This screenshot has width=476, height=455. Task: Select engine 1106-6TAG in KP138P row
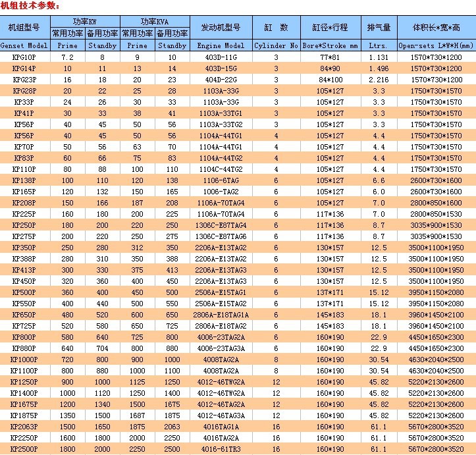coord(221,180)
